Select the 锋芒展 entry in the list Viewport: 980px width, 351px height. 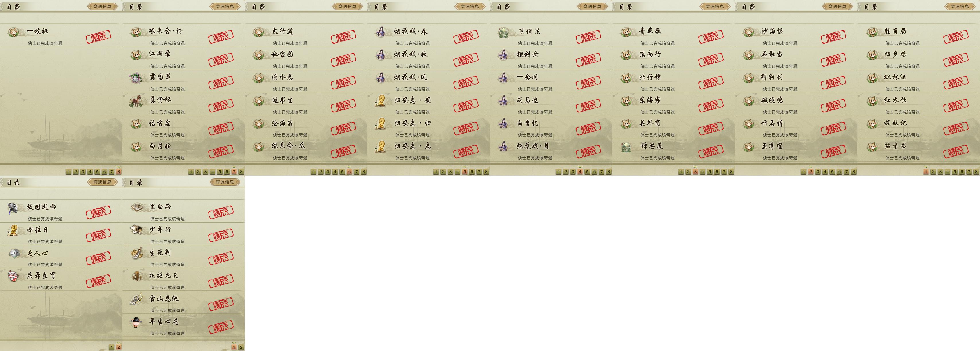coord(674,150)
